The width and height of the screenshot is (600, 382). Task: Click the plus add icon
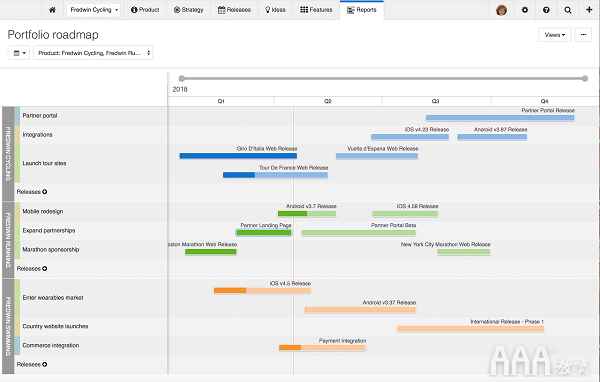click(589, 10)
